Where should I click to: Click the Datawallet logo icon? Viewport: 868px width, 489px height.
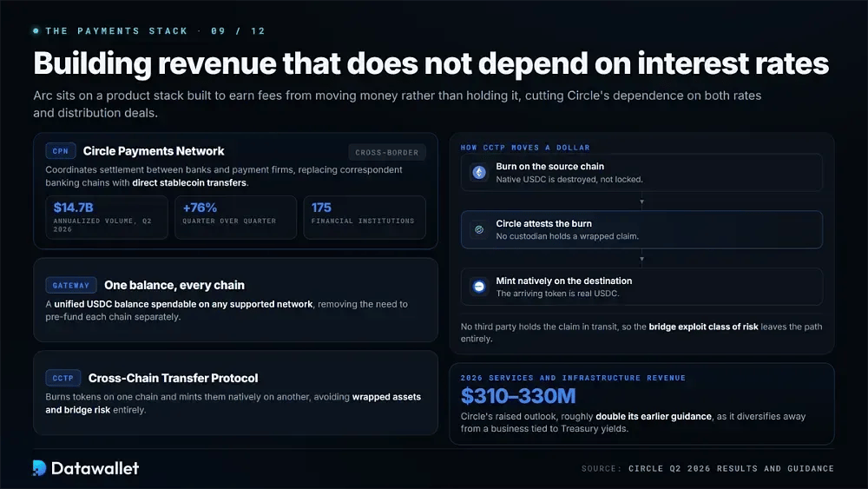pos(39,468)
